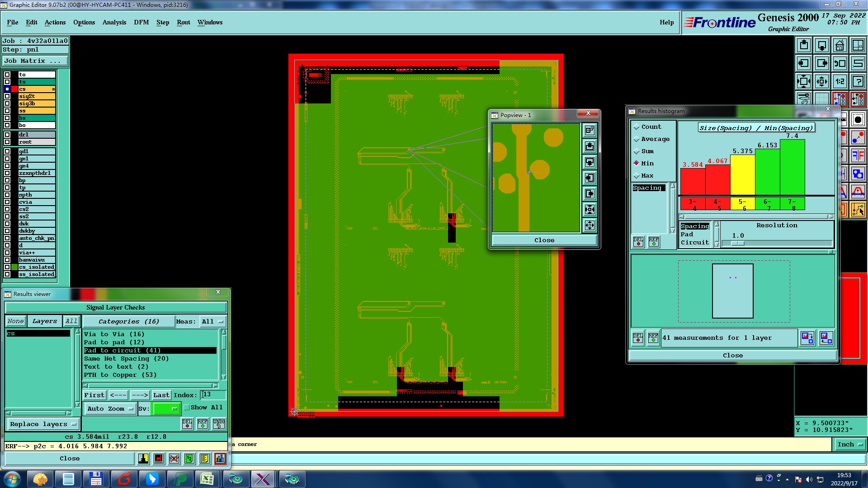Click the previous view icon in toolbar
This screenshot has height=488, width=868.
click(840, 63)
